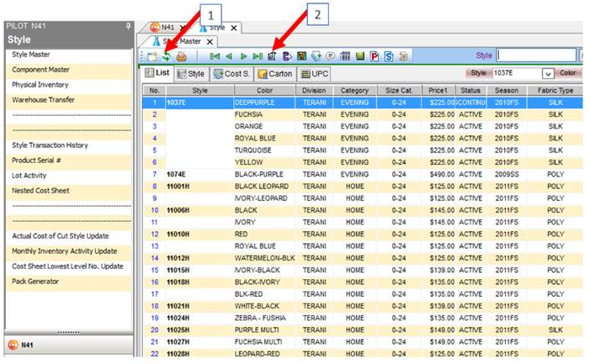Select style cell 1037E in row 1
590x364 pixels.
[199, 103]
